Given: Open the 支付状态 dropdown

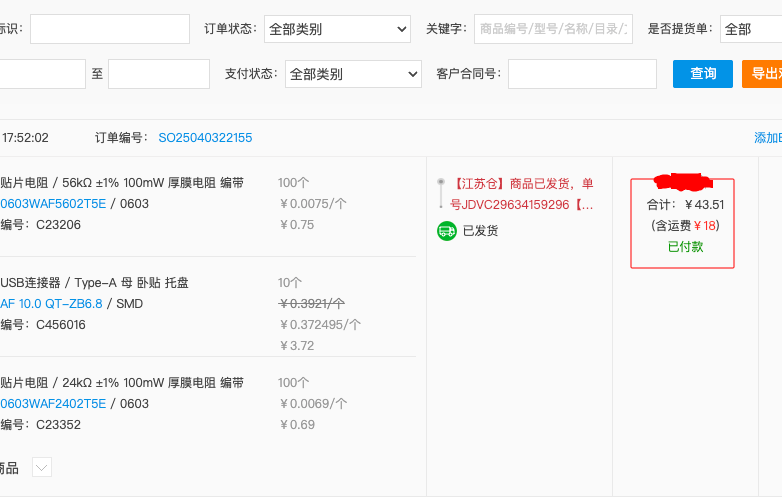Looking at the screenshot, I should pos(352,74).
